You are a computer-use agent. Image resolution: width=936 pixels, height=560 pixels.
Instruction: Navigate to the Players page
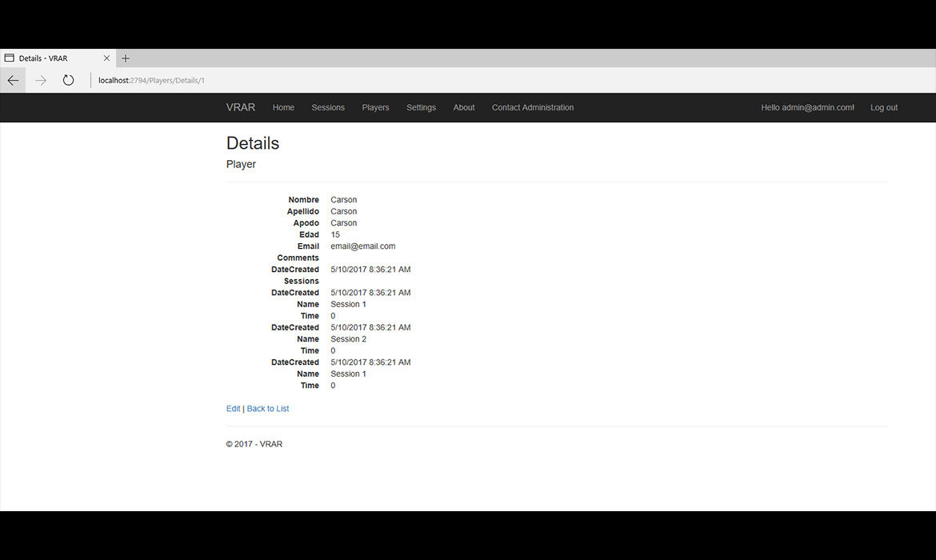(375, 107)
